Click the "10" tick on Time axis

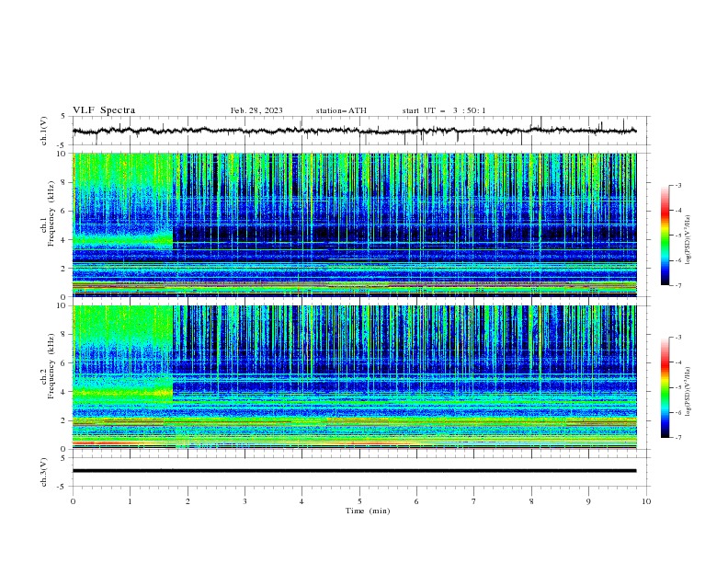point(646,501)
